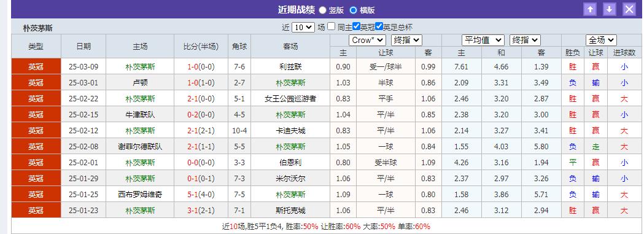This screenshot has height=234, width=644.
Task: Click 平 result in 伯恩利 row
Action: click(x=573, y=163)
